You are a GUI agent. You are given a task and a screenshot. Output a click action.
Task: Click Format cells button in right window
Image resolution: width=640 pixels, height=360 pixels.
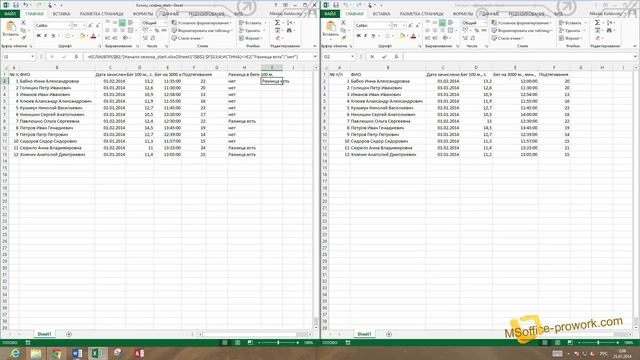pyautogui.click(x=571, y=38)
